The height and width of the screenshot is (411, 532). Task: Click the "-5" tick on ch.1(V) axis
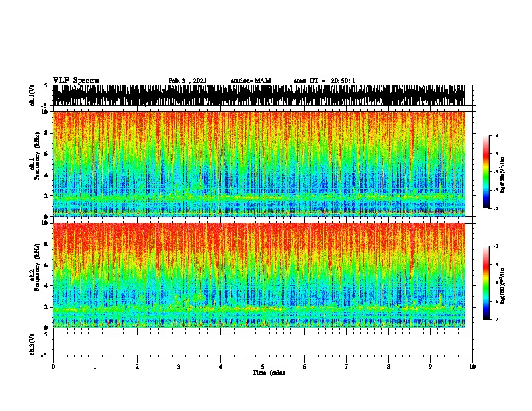[x=45, y=106]
